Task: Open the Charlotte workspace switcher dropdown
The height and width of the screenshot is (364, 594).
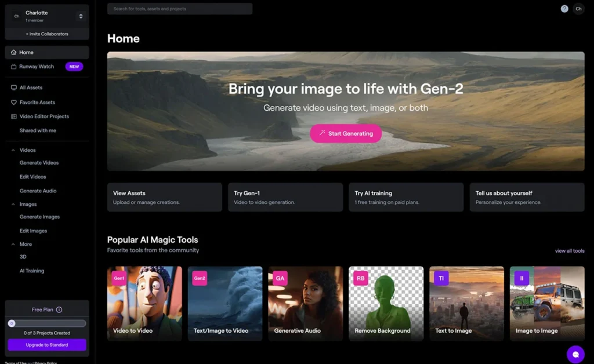Action: 81,16
